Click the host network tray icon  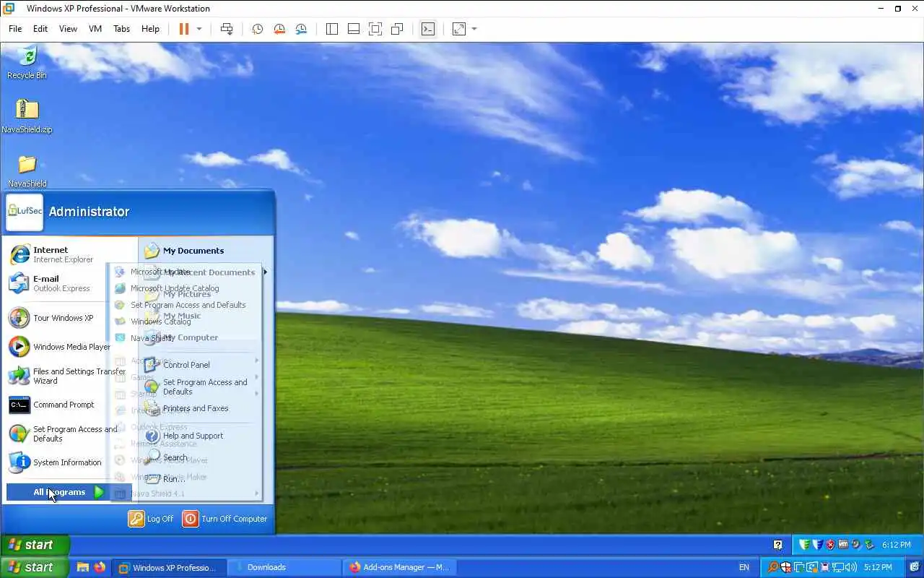tap(838, 567)
